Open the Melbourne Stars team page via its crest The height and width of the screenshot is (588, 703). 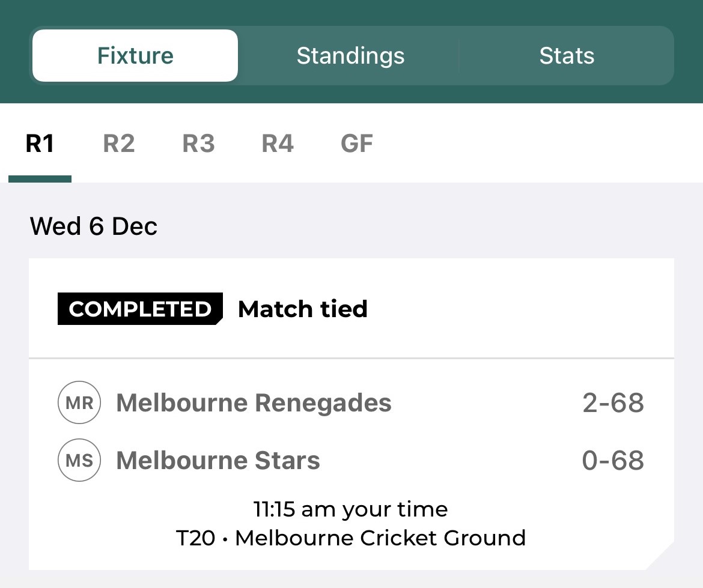[79, 459]
